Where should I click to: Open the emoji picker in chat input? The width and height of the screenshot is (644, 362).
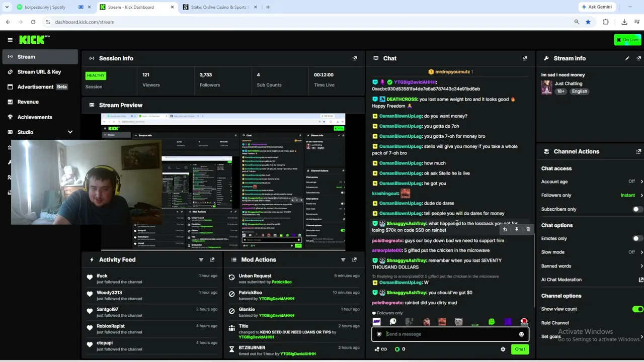pyautogui.click(x=521, y=334)
